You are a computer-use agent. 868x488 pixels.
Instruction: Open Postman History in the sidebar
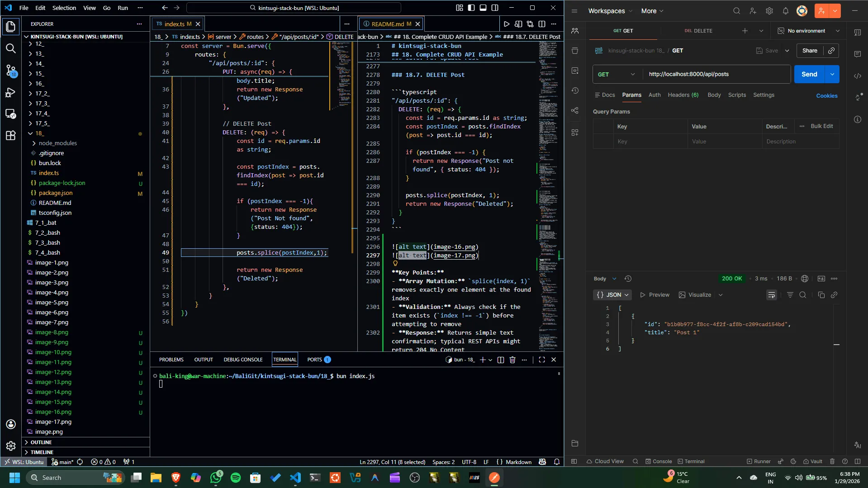[x=575, y=90]
